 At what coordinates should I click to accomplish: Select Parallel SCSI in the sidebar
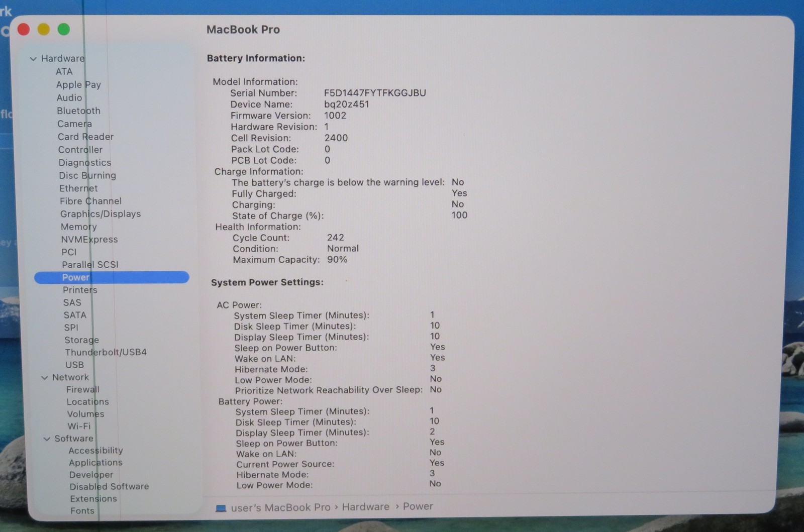pyautogui.click(x=90, y=265)
